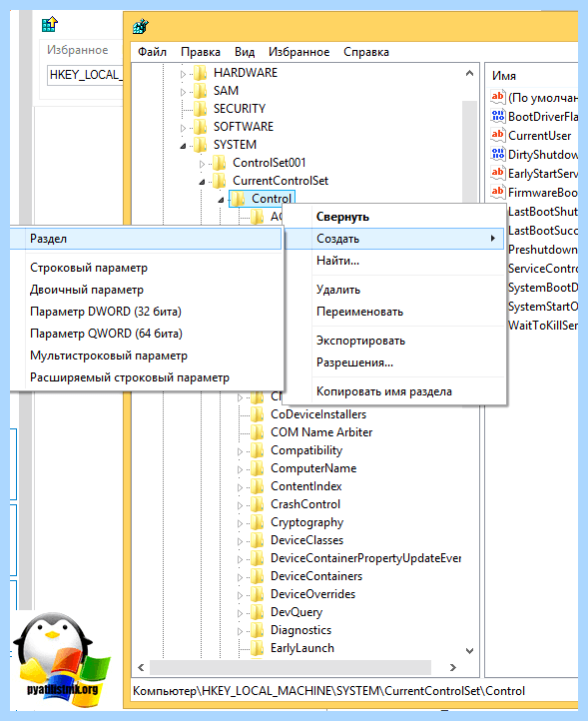
Task: Click the COM Name Arbiter folder icon
Action: tap(257, 432)
